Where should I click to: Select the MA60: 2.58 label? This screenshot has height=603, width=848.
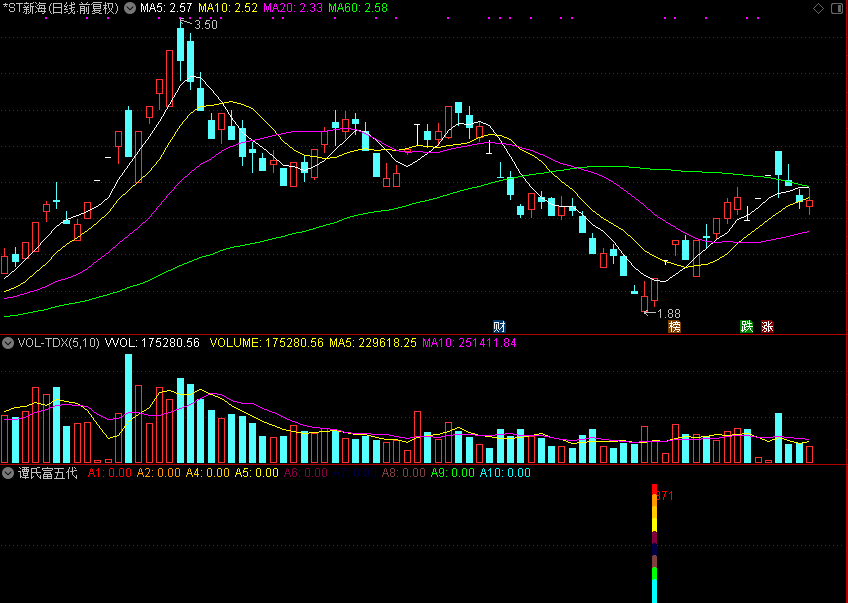358,8
